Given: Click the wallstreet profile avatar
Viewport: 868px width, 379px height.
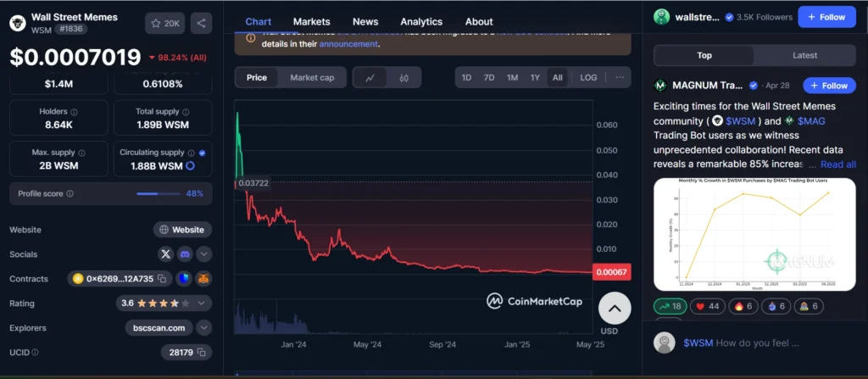Looking at the screenshot, I should coord(661,17).
